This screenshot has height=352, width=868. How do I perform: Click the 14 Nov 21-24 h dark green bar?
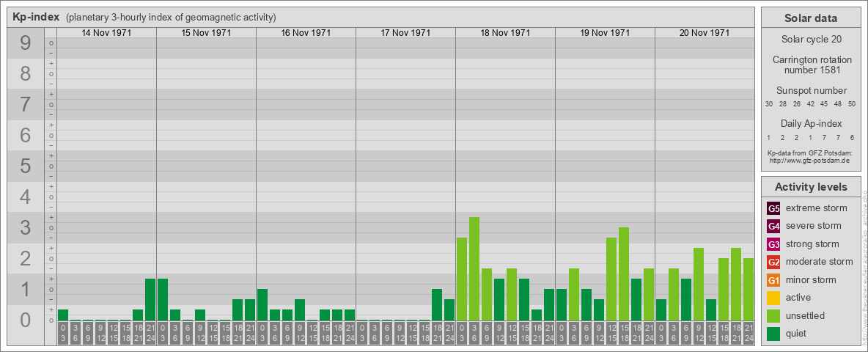(x=150, y=299)
